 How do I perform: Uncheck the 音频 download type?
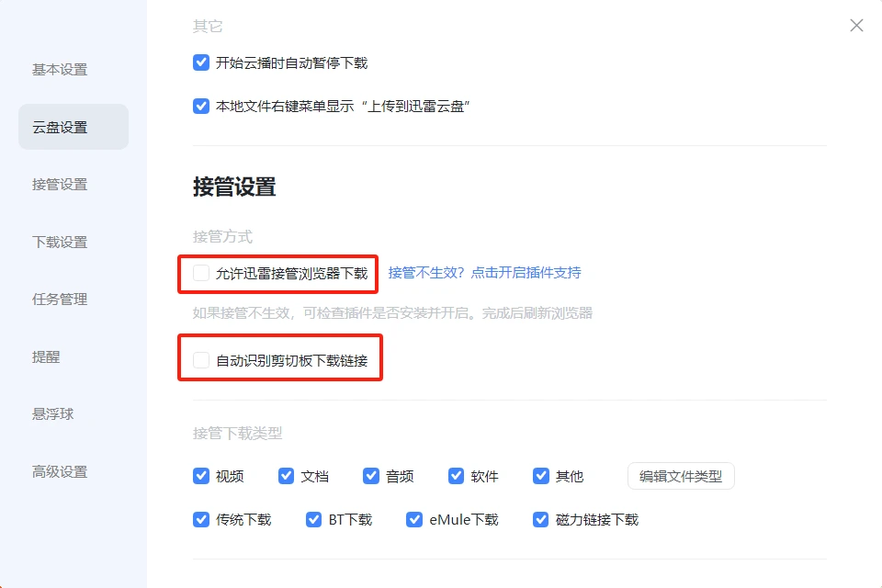click(370, 476)
